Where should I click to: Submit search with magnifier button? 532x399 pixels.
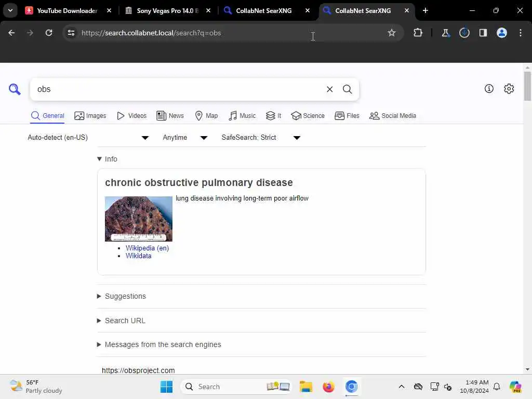pos(347,89)
